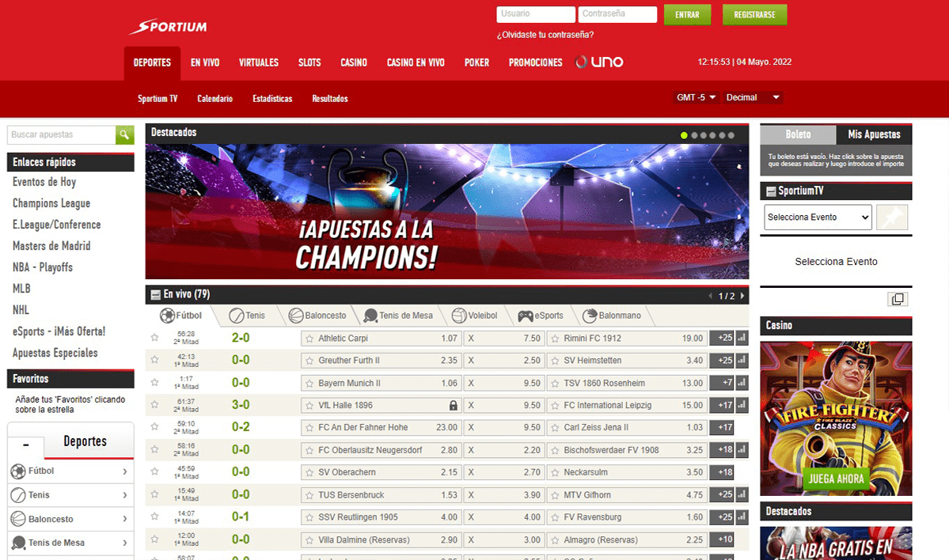Screen dimensions: 949x560
Task: Focus the Usuario input field
Action: pyautogui.click(x=536, y=14)
